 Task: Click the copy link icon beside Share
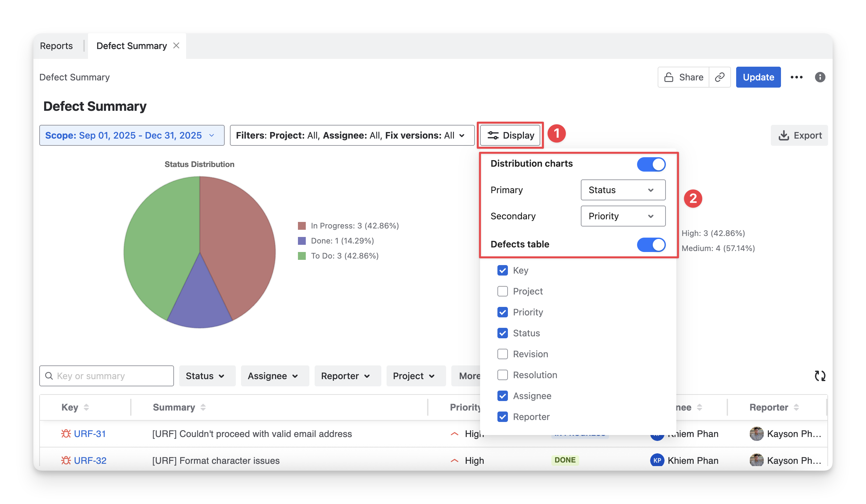(719, 77)
